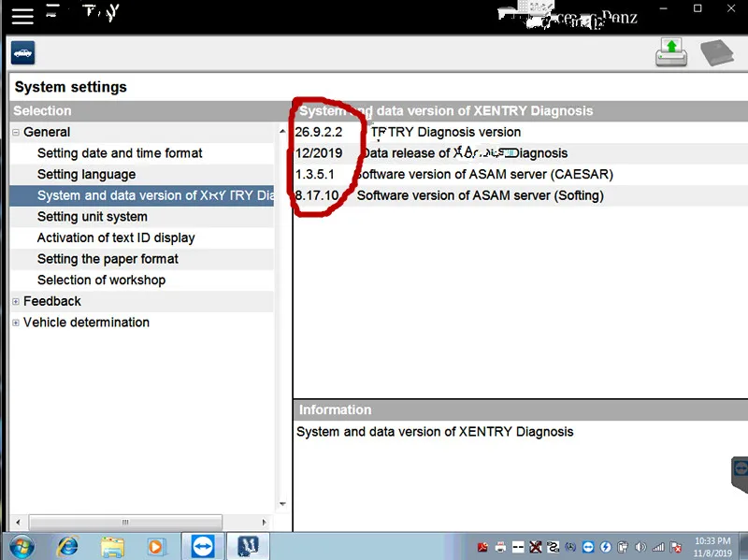This screenshot has height=560, width=748.
Task: Select Setting date and time format
Action: coord(120,153)
